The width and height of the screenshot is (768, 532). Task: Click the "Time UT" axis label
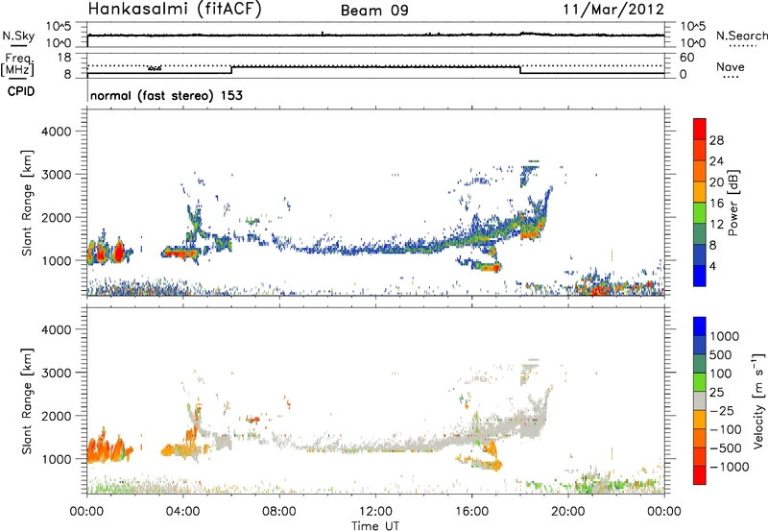click(375, 526)
